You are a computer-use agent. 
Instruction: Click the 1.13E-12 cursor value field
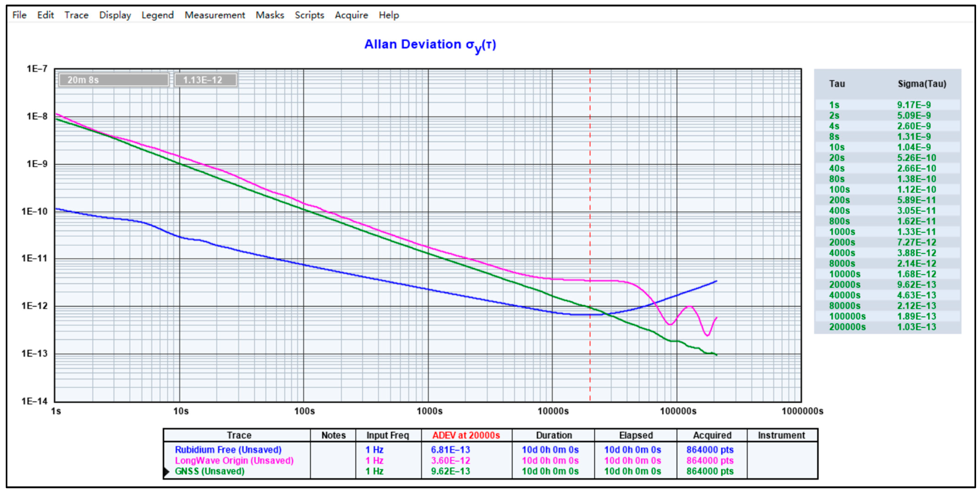(x=205, y=80)
